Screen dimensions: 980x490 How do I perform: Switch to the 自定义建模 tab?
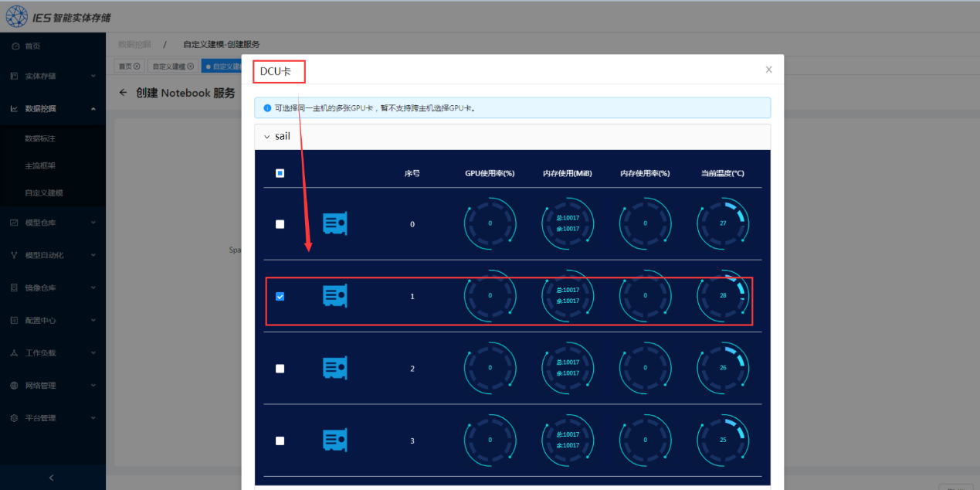pyautogui.click(x=171, y=66)
